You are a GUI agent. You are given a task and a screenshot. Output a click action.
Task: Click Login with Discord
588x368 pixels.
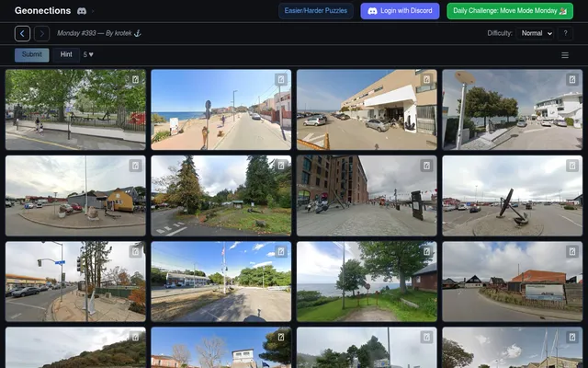pos(400,11)
